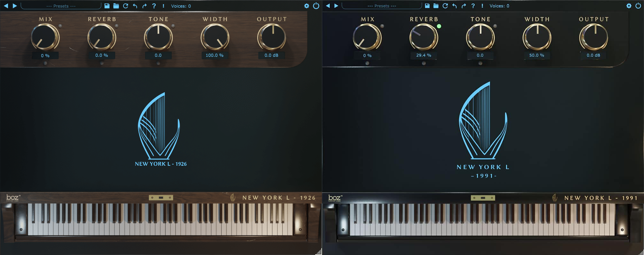
Task: Save preset in the 1991 window
Action: click(427, 6)
